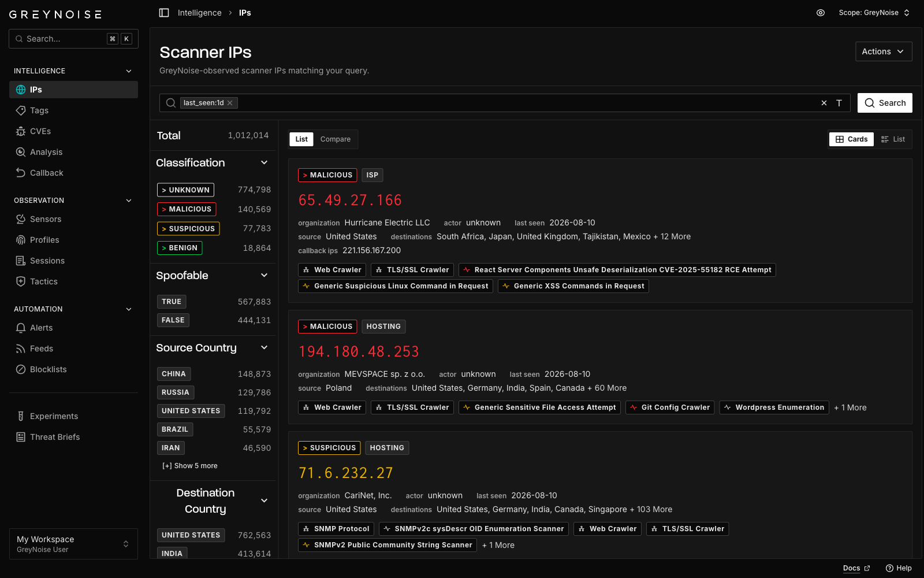The height and width of the screenshot is (578, 924).
Task: Select the Cards view
Action: [x=852, y=139]
